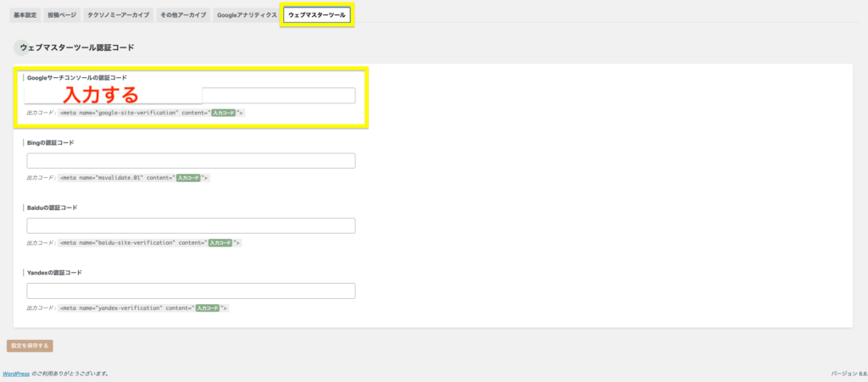Click the baidu-site-verification meta code snippet
868x382 pixels.
tap(149, 243)
